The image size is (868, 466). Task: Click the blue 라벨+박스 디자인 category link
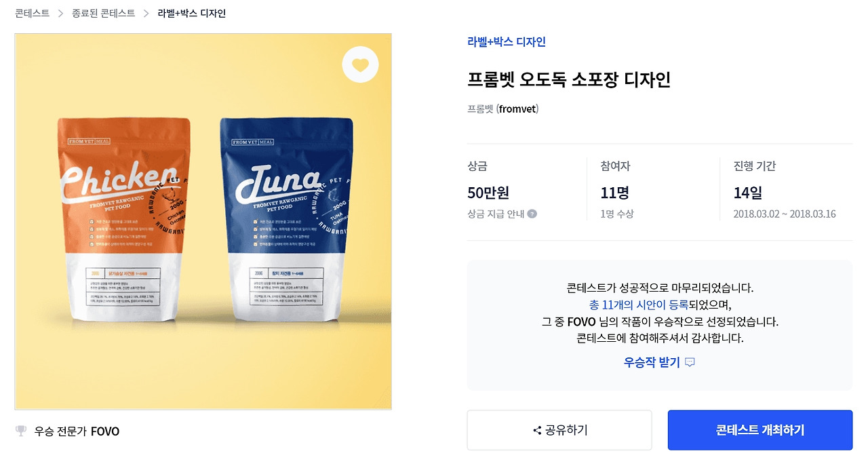tap(507, 42)
